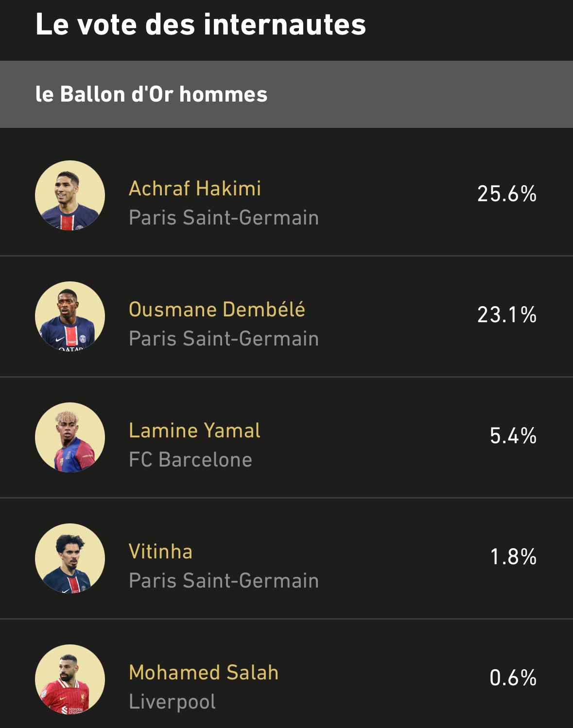Click Paris Saint-Germain under Achraf Hakimi
The height and width of the screenshot is (728, 573).
(224, 218)
